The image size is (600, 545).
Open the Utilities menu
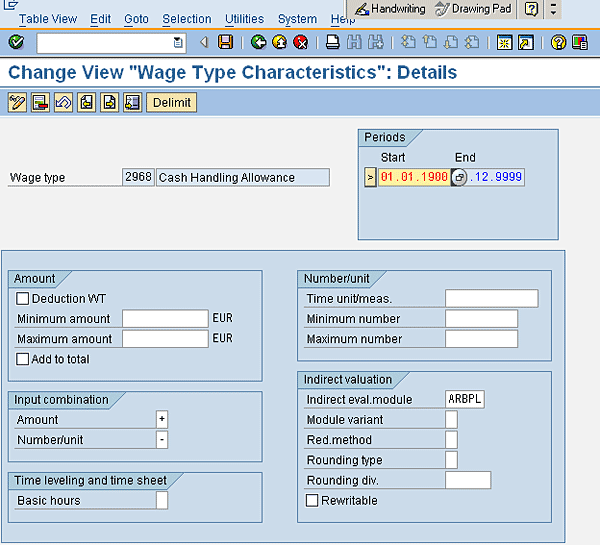coord(244,19)
